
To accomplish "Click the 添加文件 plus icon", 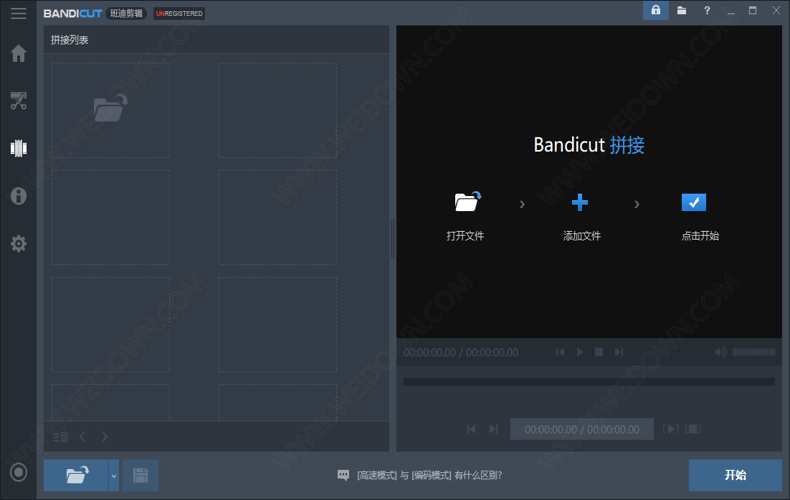I will (x=580, y=202).
